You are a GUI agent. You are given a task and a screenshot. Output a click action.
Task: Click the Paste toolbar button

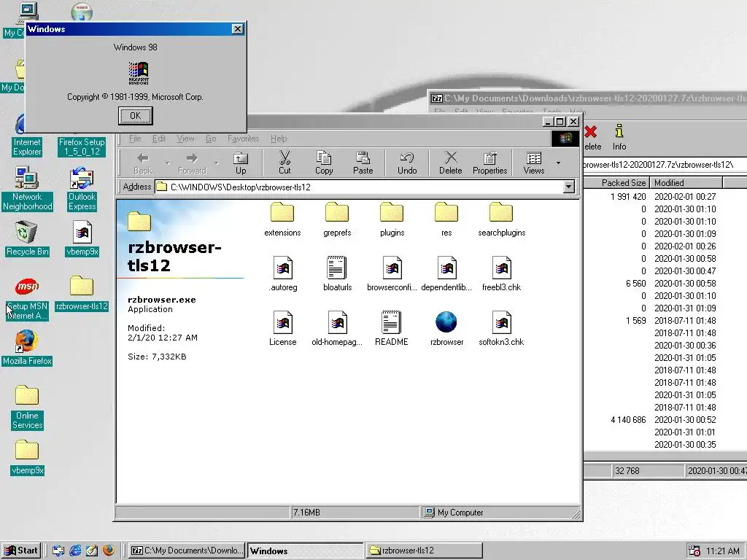point(363,163)
